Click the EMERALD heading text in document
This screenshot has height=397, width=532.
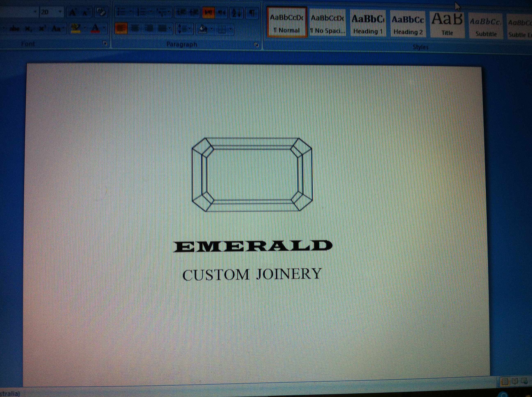(252, 246)
